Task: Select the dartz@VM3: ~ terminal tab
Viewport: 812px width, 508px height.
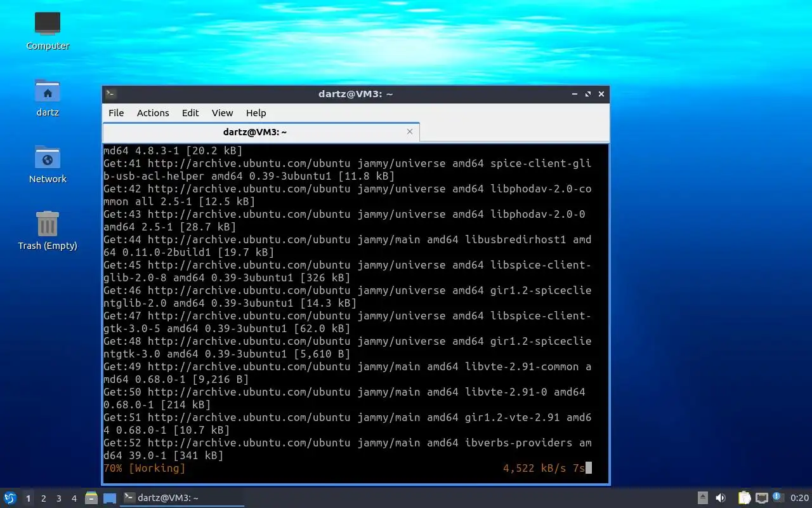Action: tap(261, 132)
